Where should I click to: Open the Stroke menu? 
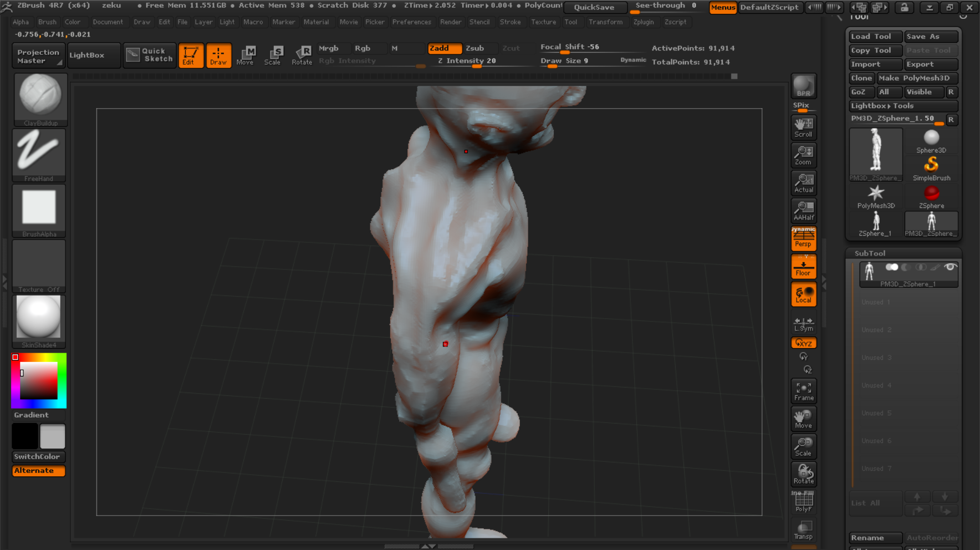click(510, 22)
